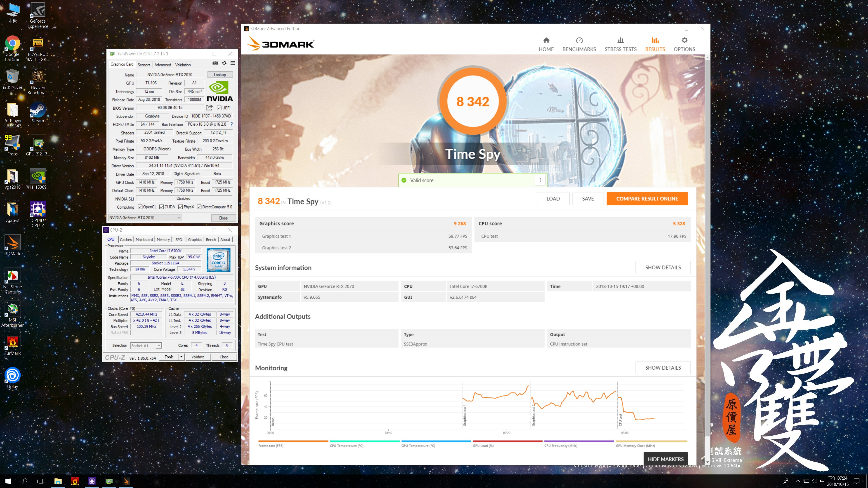The image size is (868, 488).
Task: Click the SAVE button in 3DMark
Action: tap(588, 199)
